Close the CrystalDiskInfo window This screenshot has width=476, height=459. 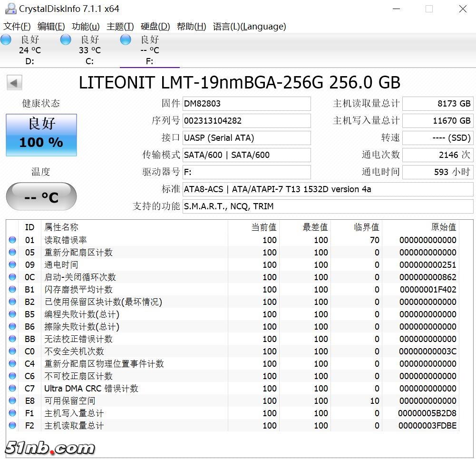(x=463, y=9)
